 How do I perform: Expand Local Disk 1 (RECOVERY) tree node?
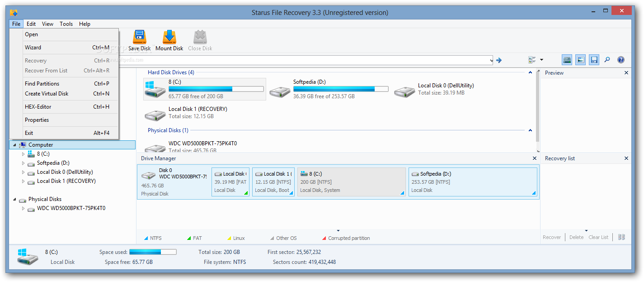[x=24, y=181]
